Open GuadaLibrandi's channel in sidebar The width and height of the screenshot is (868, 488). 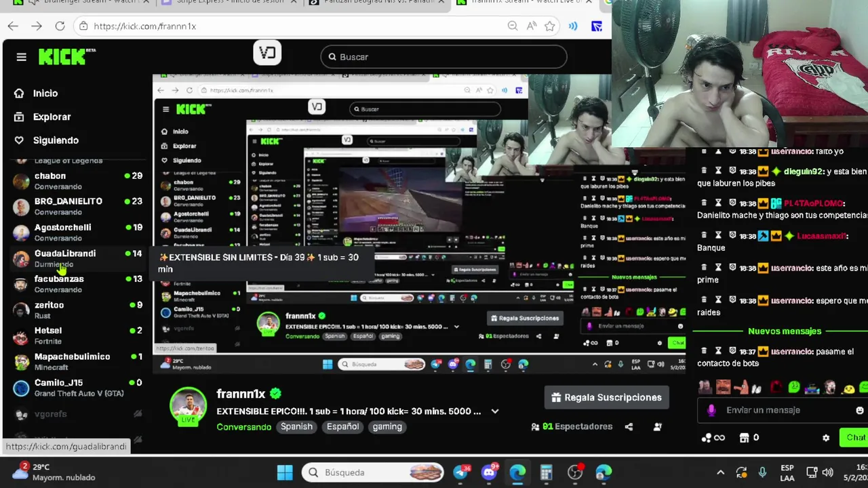point(78,258)
